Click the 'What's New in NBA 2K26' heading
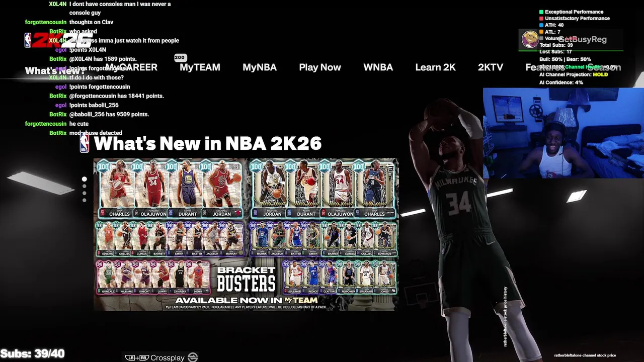Screen dimensions: 644x362 207,143
